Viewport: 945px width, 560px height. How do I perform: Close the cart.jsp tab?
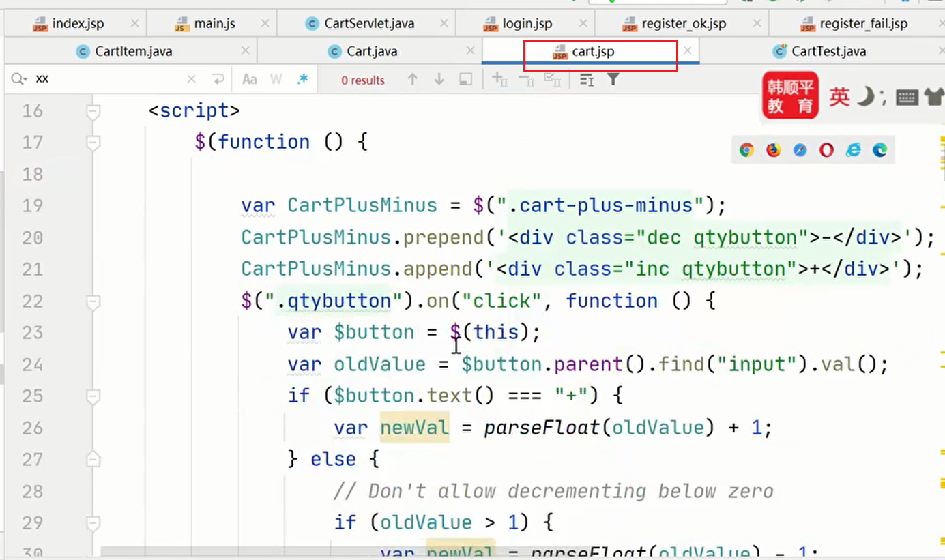(688, 50)
